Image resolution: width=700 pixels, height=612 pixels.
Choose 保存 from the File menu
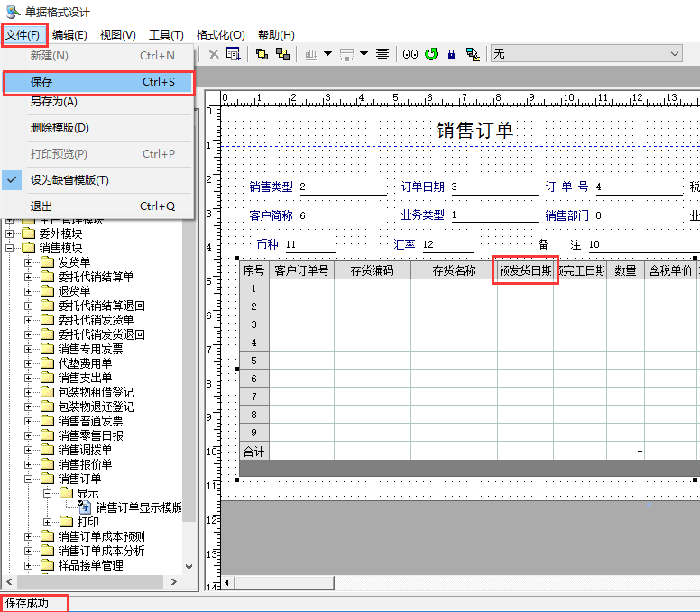pos(97,82)
